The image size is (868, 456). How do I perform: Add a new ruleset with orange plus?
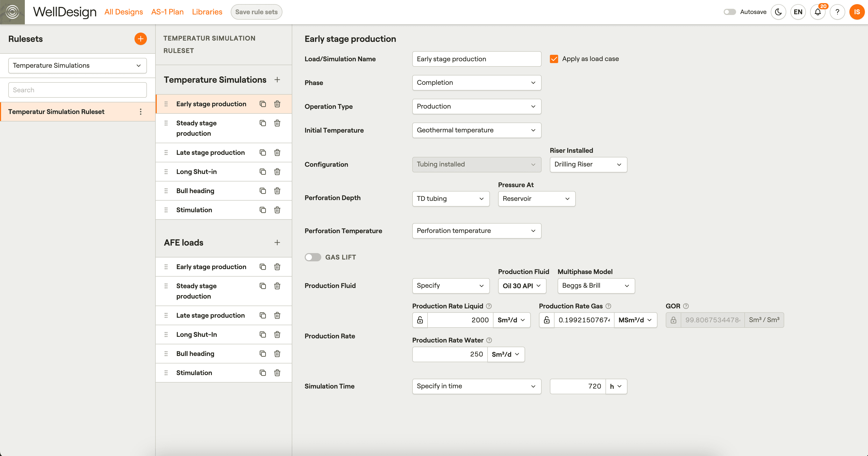(140, 39)
